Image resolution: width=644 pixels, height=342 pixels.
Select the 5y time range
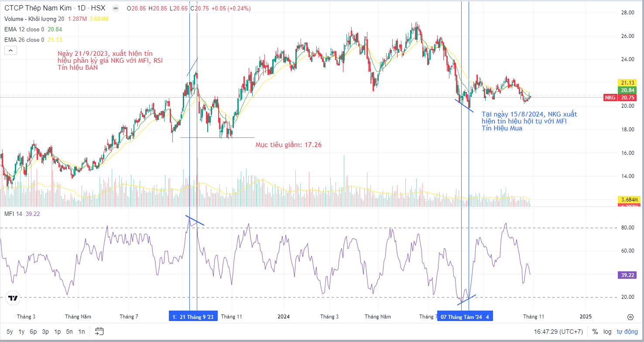pos(10,332)
